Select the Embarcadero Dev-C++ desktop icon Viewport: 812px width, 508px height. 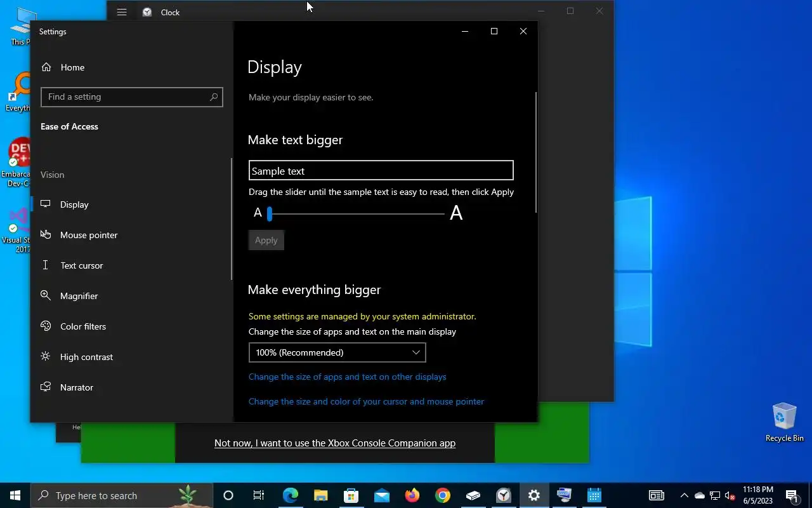(x=15, y=162)
